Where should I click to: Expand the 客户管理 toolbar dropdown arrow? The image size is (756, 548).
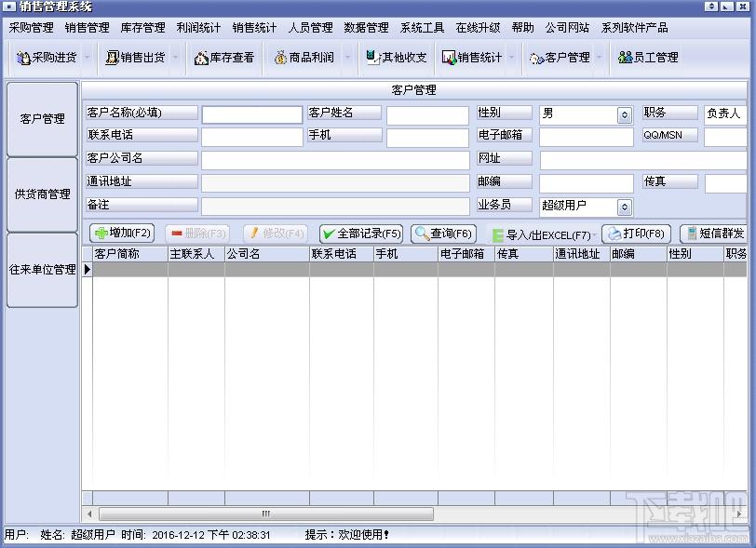point(600,58)
